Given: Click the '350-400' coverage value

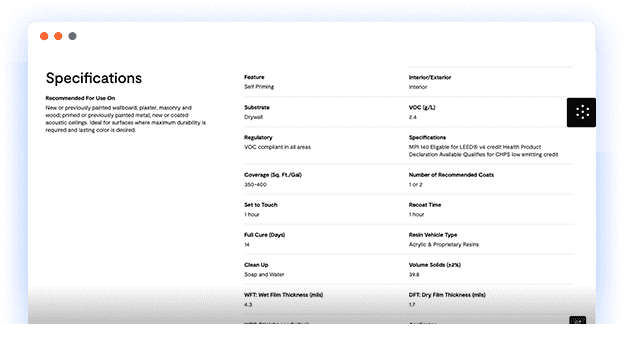Looking at the screenshot, I should (x=255, y=185).
